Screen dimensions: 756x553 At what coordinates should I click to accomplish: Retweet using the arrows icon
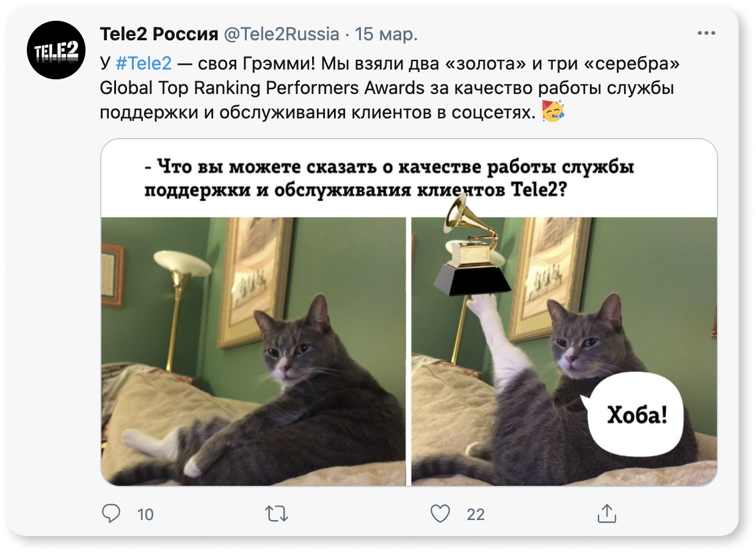point(277,514)
